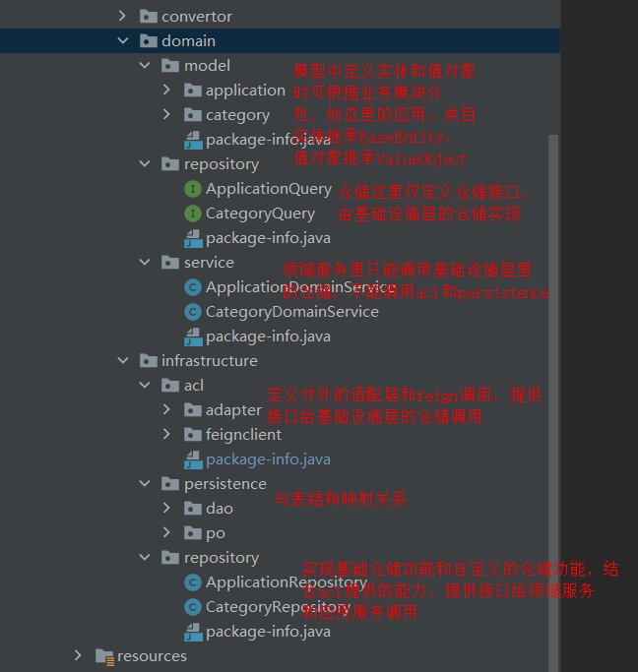Image resolution: width=638 pixels, height=672 pixels.
Task: Click the CategoryQuery interface icon
Action: tap(193, 214)
